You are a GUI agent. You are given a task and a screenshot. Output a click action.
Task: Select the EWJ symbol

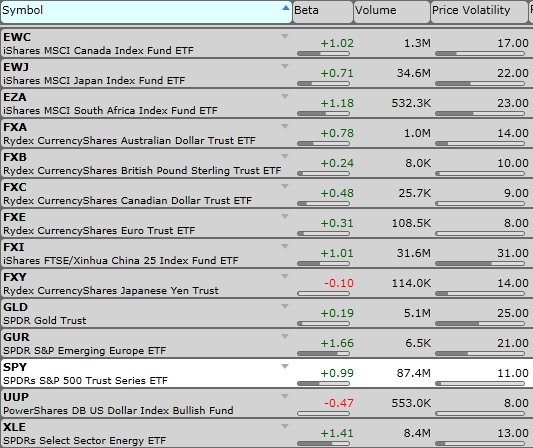click(16, 67)
